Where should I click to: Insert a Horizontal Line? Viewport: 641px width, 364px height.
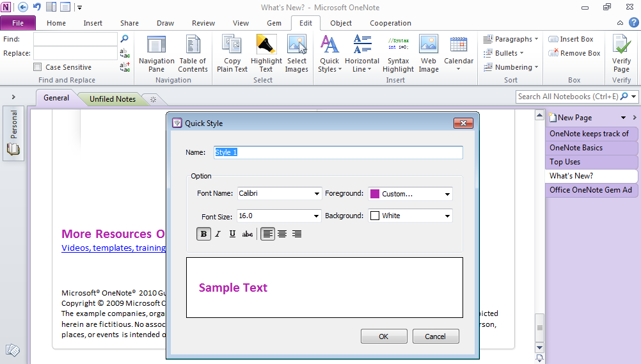pyautogui.click(x=362, y=54)
